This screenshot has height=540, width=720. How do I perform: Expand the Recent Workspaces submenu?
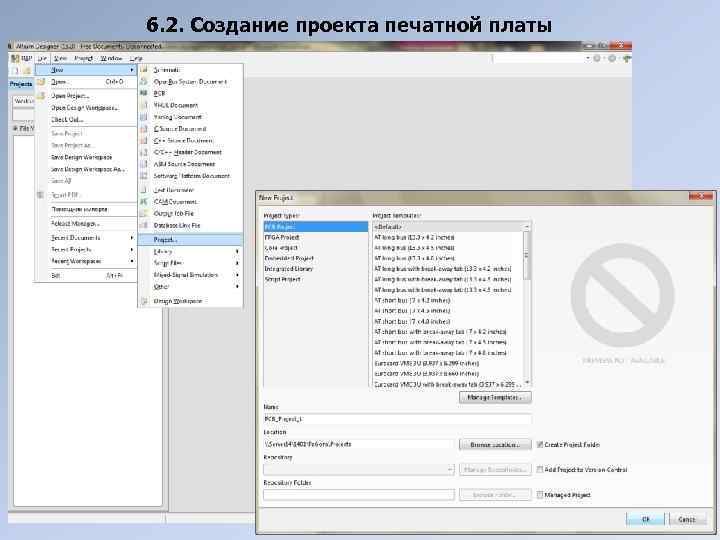[x=132, y=261]
